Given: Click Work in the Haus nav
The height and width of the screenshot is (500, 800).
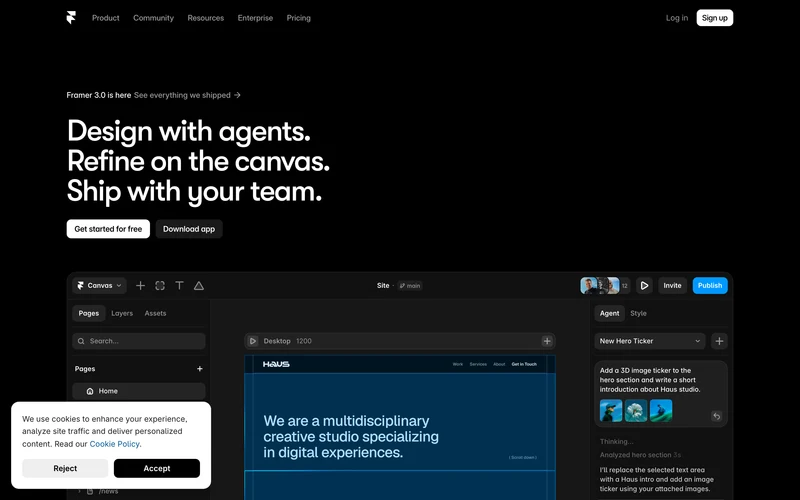Looking at the screenshot, I should click(458, 364).
